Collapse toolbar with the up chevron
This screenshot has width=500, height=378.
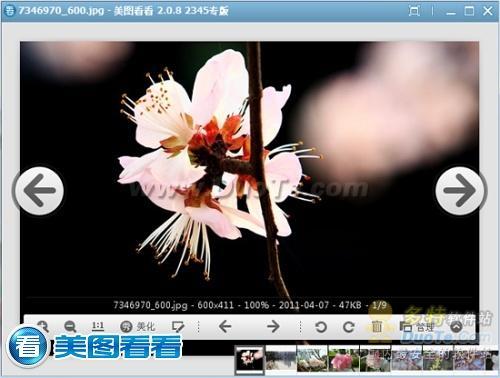[457, 327]
